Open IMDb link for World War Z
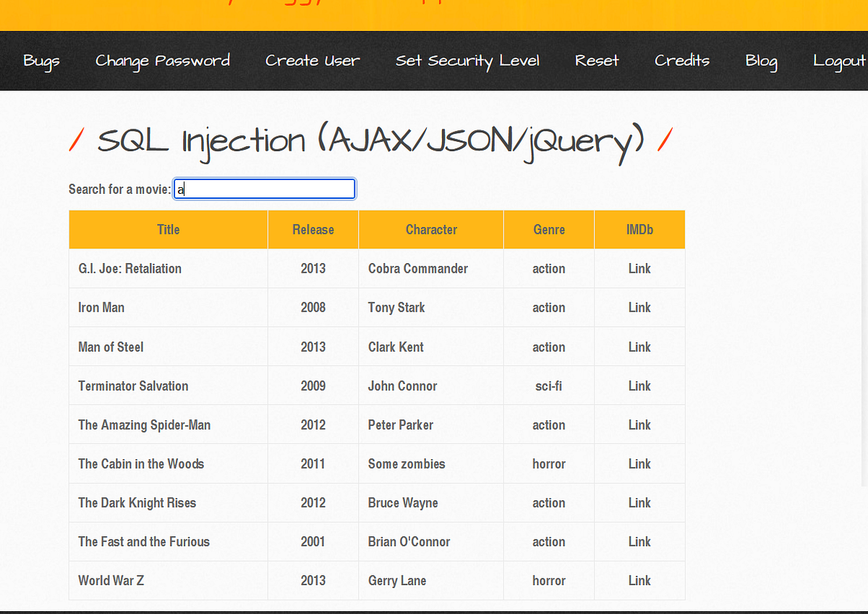This screenshot has height=614, width=868. point(639,580)
